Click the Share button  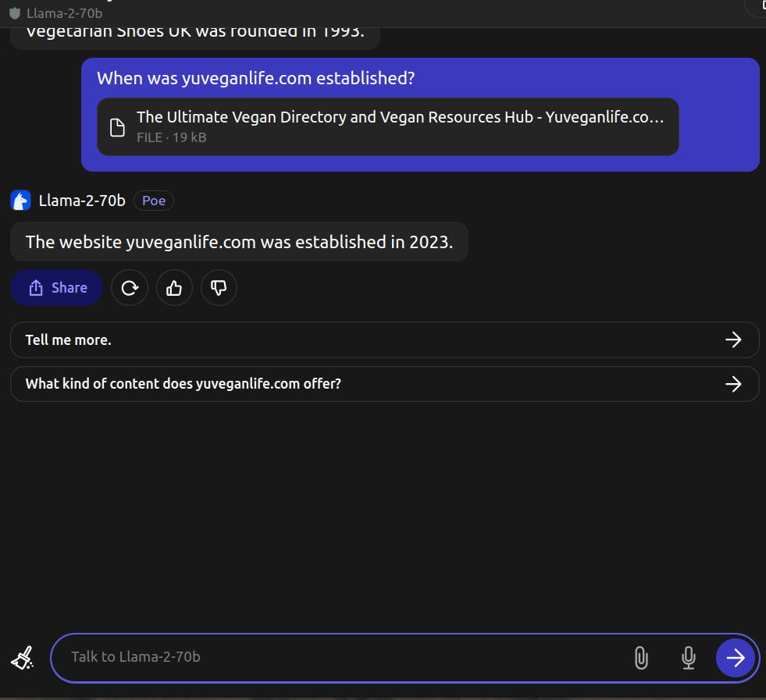pyautogui.click(x=57, y=287)
